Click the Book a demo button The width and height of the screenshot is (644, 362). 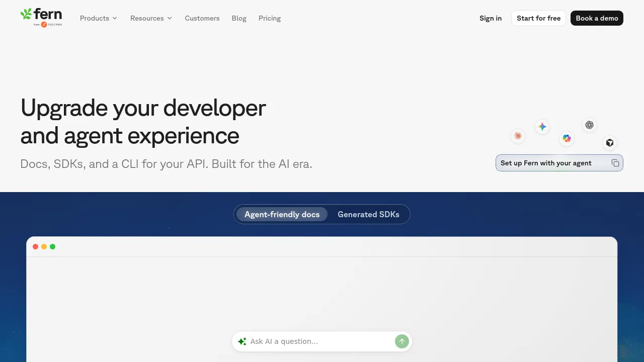tap(597, 18)
